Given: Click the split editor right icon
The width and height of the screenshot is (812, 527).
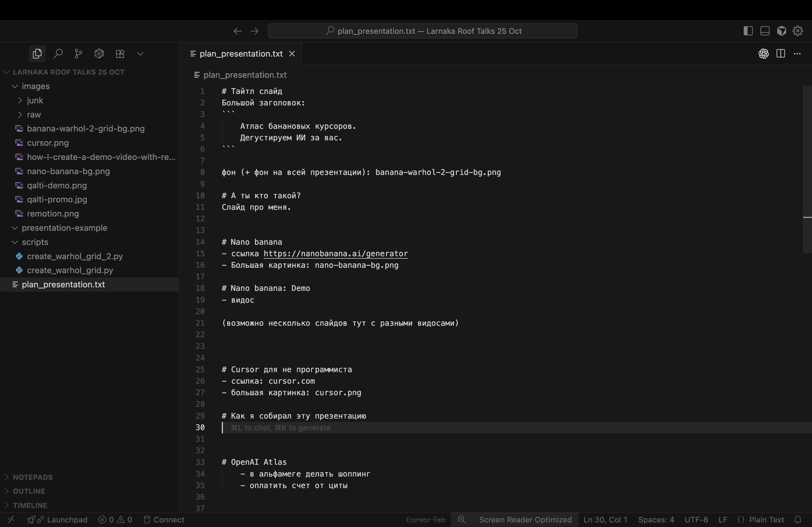Looking at the screenshot, I should point(781,53).
